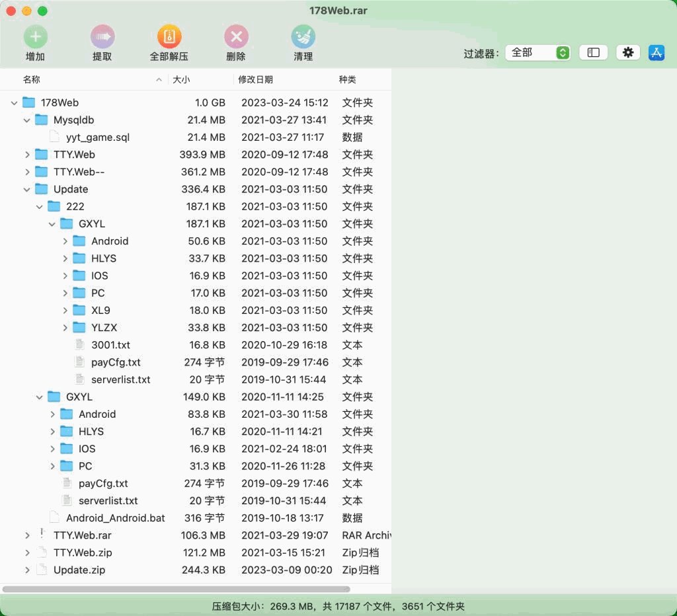Click the Extract All (全部解压) icon
This screenshot has width=677, height=616.
point(169,36)
